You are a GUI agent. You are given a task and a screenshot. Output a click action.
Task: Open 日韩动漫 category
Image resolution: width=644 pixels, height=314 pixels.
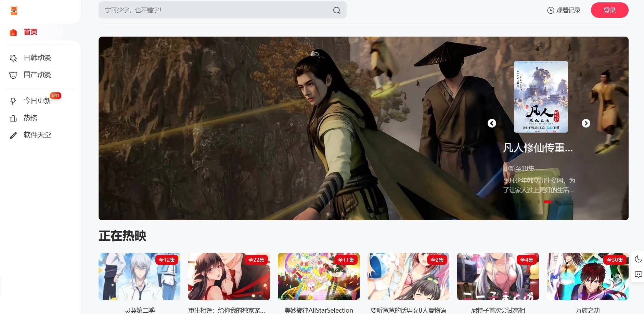pos(37,58)
